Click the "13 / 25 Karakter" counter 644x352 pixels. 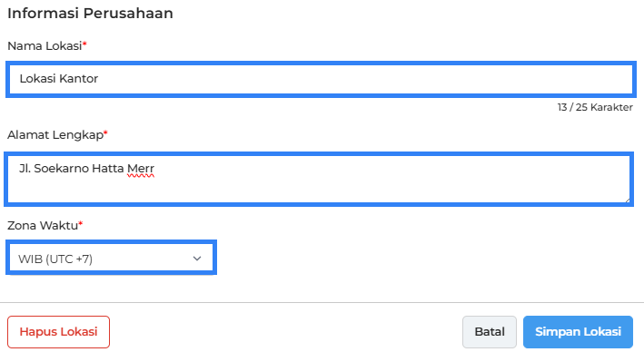pos(595,107)
